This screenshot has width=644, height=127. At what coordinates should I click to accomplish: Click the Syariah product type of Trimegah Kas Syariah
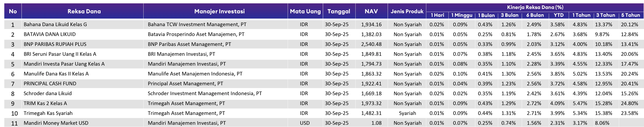407,113
